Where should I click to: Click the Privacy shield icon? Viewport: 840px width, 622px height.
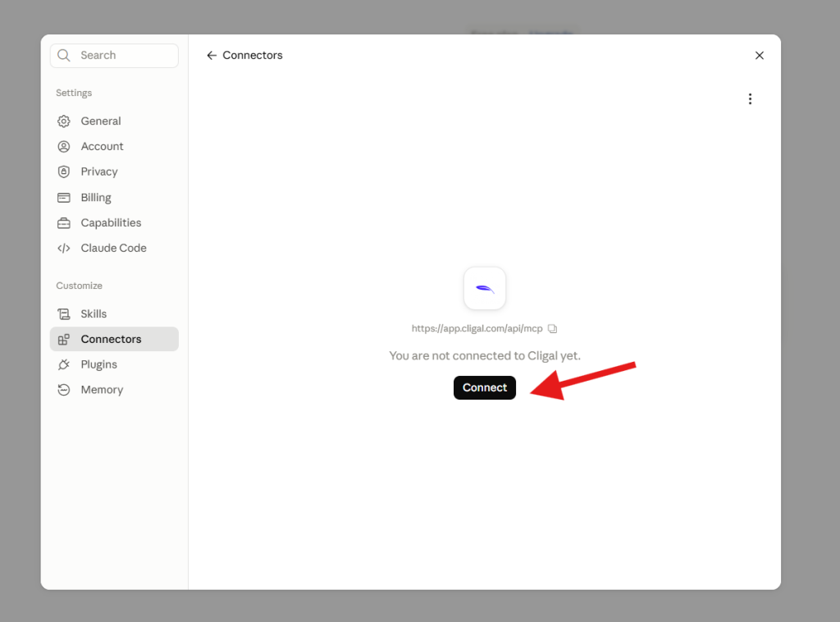click(64, 172)
